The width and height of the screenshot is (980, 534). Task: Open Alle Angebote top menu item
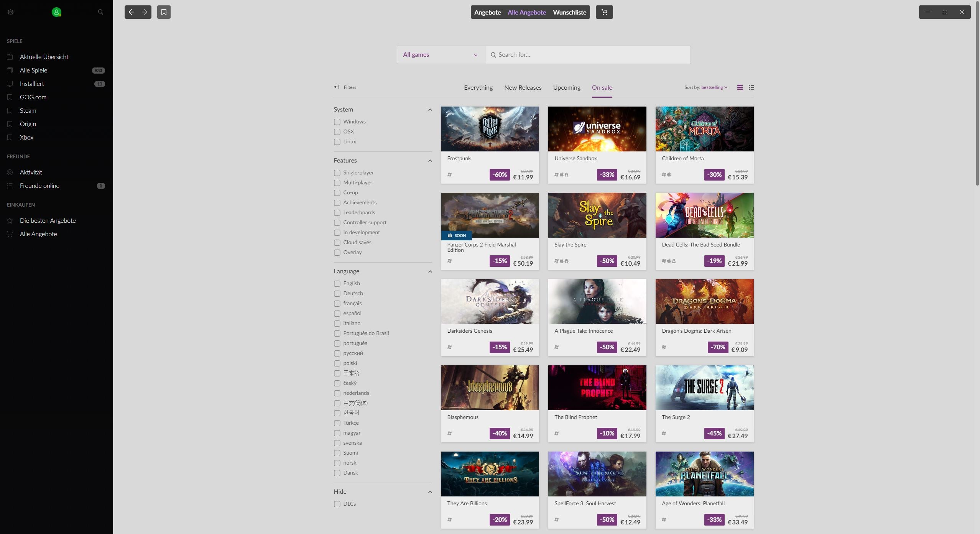526,12
